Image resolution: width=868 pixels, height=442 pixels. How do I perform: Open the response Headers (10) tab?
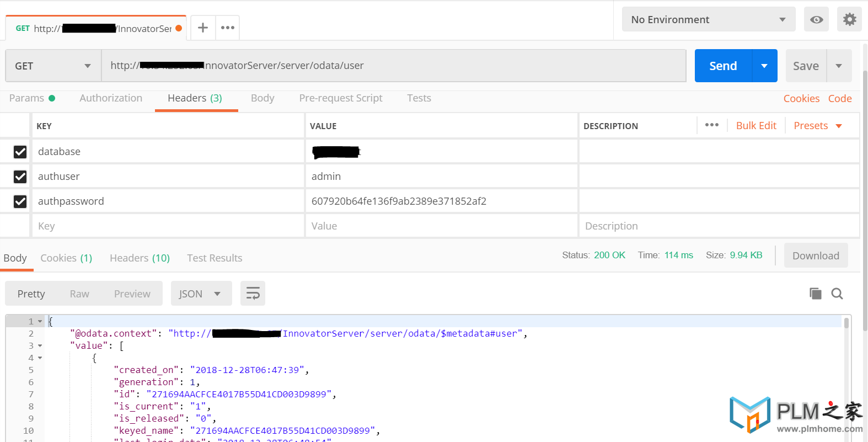pyautogui.click(x=140, y=258)
